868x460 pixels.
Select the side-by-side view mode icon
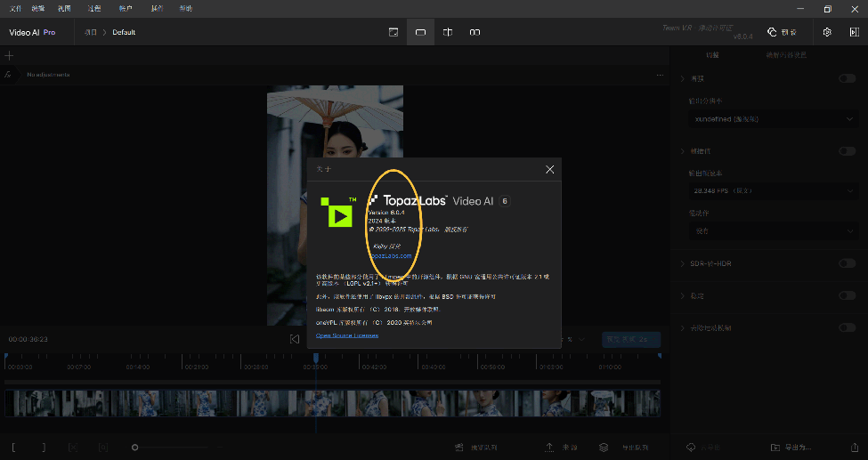tap(475, 32)
